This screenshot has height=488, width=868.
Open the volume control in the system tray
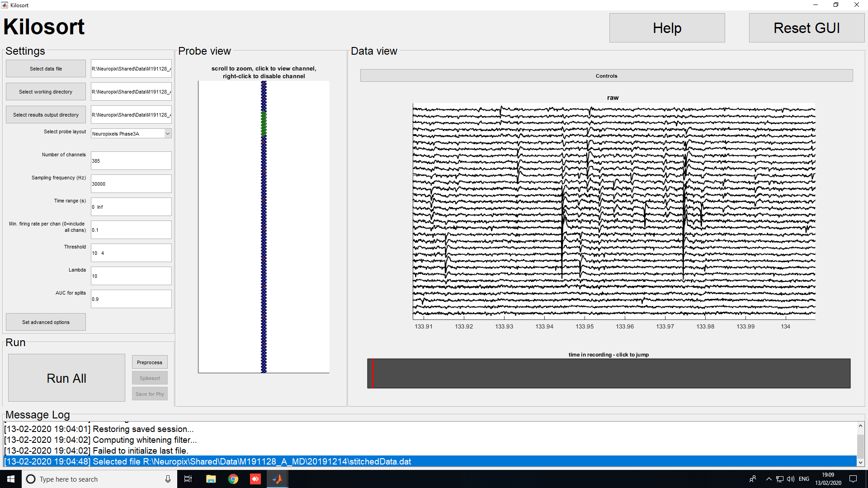pyautogui.click(x=791, y=479)
